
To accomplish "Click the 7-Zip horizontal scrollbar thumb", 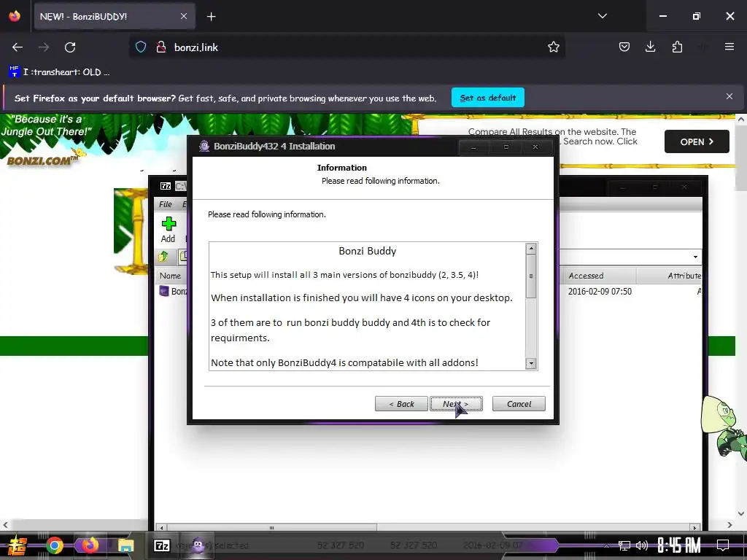I will [271, 527].
